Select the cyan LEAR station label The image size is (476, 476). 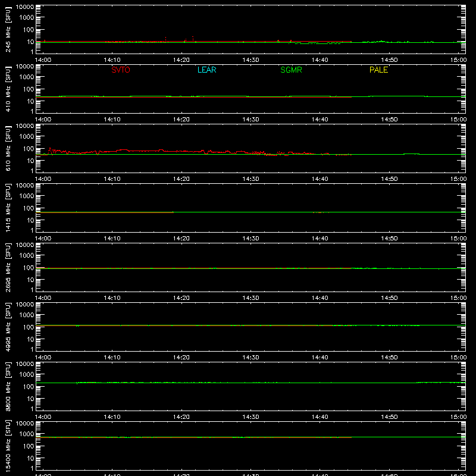pos(206,70)
